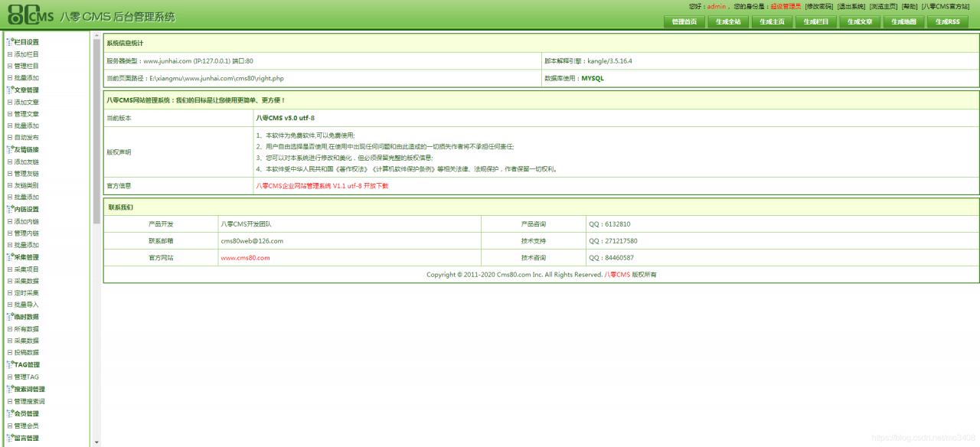Open 友链类别 in the sidebar
The image size is (980, 447).
pyautogui.click(x=26, y=186)
